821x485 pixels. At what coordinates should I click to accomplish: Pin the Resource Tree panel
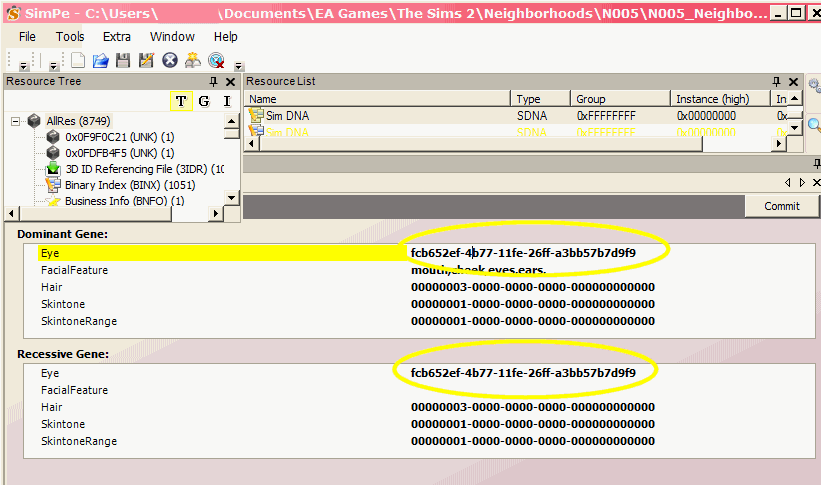click(213, 82)
